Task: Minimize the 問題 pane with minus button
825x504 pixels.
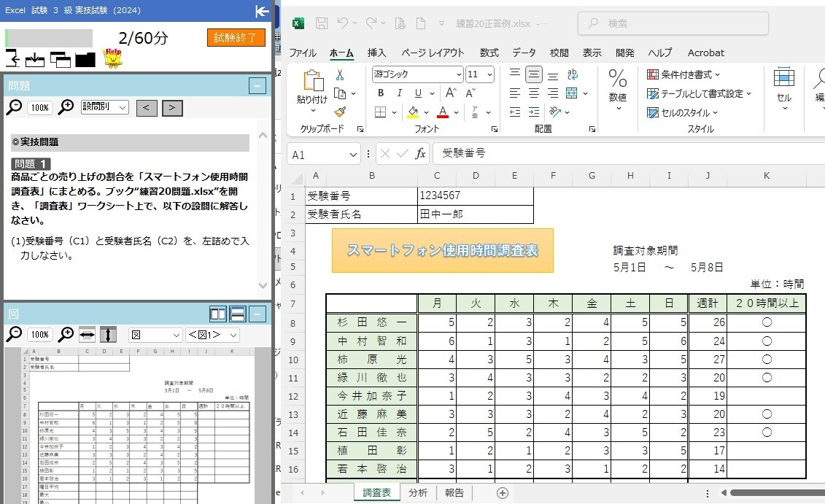Action: tap(257, 85)
